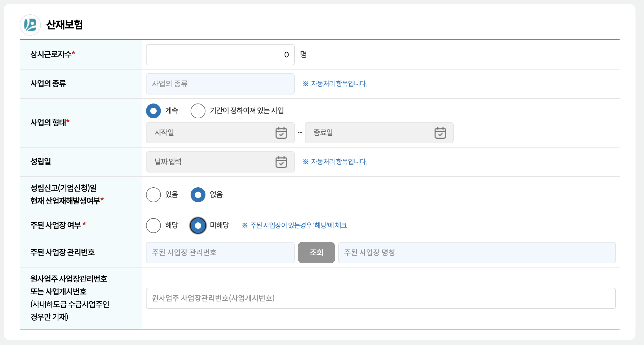Click the 주된 사업장 명칭 field
Viewport: 644px width, 345px height.
477,253
